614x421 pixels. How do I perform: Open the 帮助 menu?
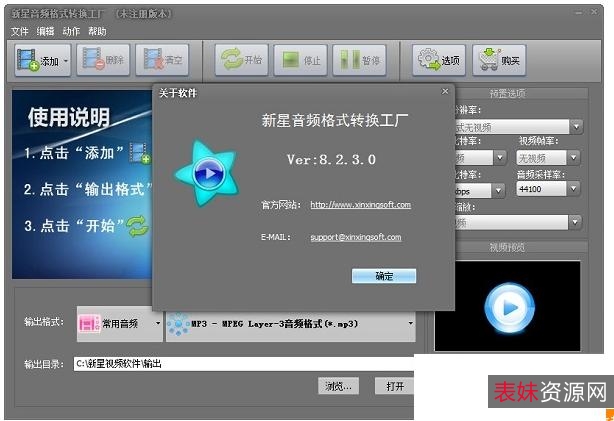click(x=97, y=31)
